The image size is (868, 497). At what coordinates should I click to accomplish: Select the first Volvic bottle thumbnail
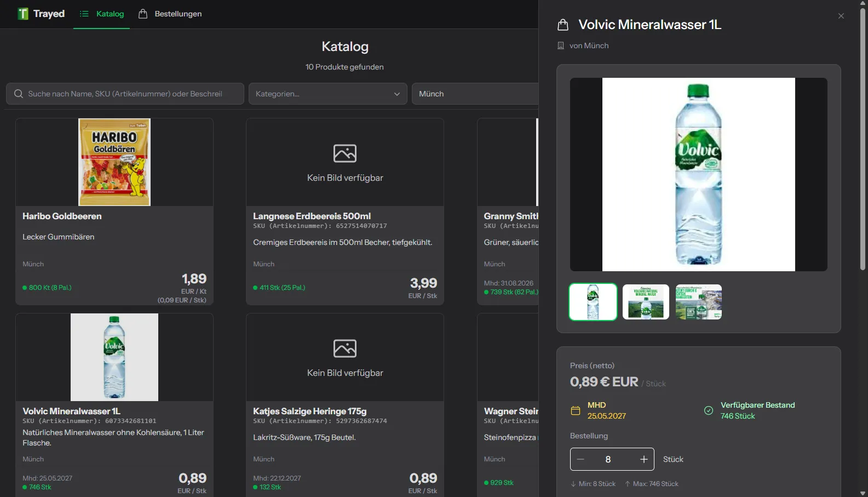pyautogui.click(x=593, y=302)
